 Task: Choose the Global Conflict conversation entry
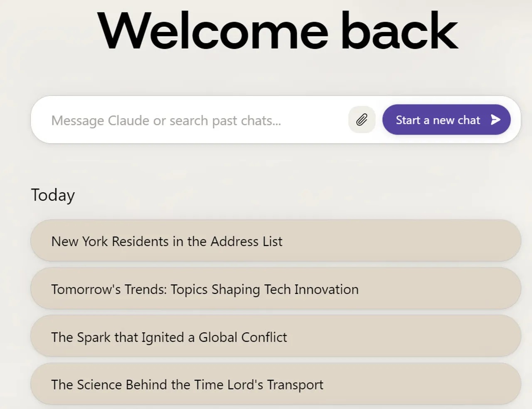(276, 337)
